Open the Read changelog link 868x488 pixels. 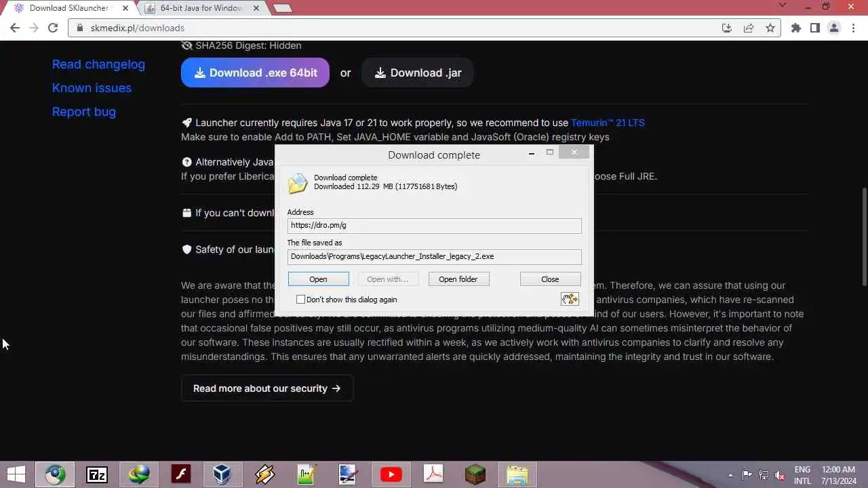[x=98, y=64]
